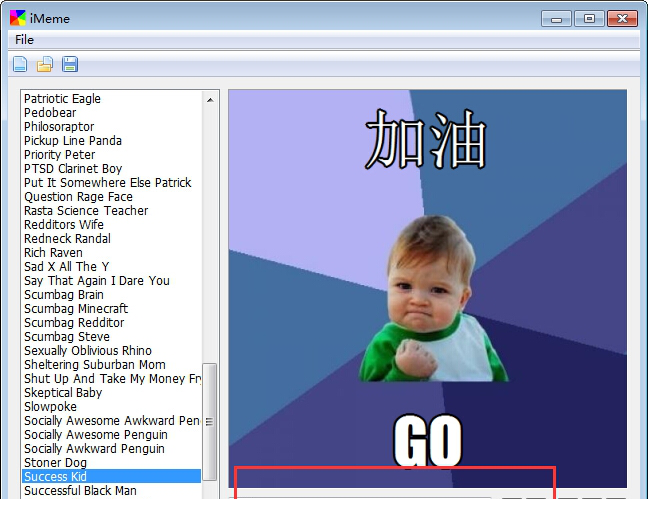The height and width of the screenshot is (518, 648).
Task: Select Philosoraptor template
Action: [x=112, y=127]
